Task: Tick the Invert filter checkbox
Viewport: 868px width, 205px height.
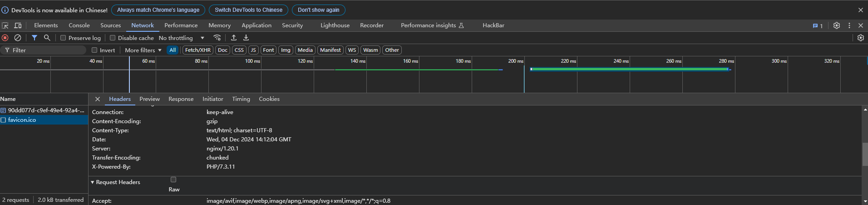Action: pos(94,50)
